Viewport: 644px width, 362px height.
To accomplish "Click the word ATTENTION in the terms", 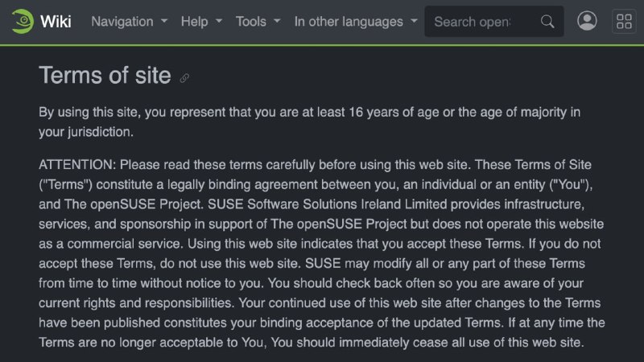I will (77, 165).
